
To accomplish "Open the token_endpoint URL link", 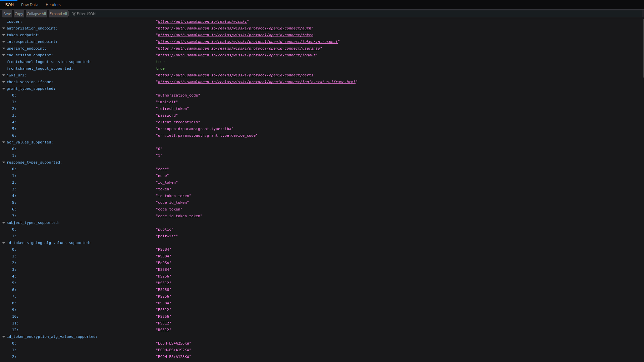I will click(235, 35).
